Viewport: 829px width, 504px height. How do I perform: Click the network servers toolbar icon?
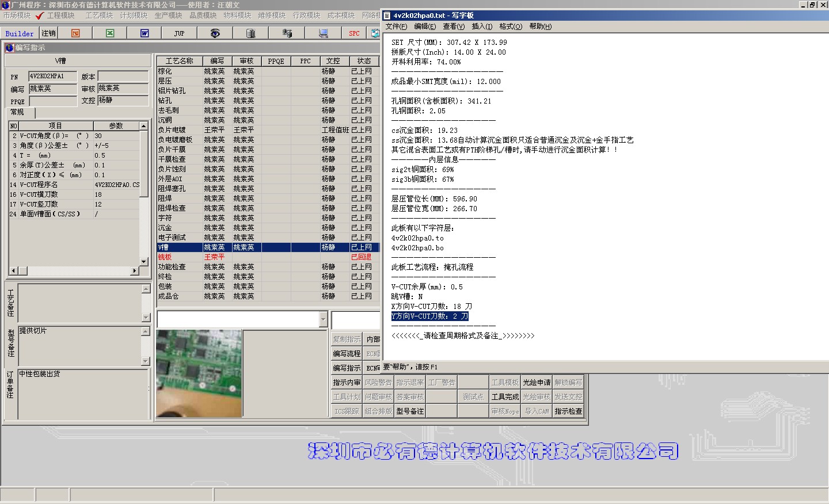(287, 33)
